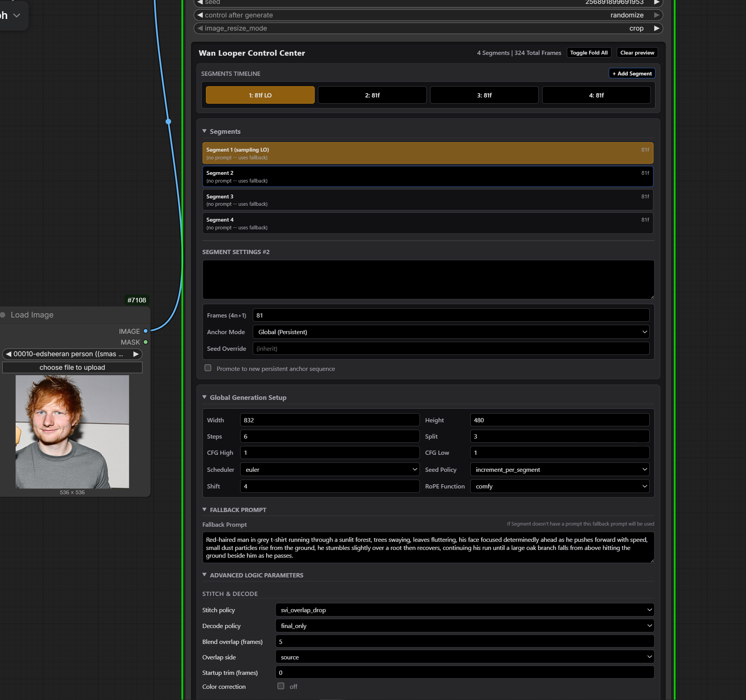
Task: Click Clear preview button
Action: tap(637, 53)
